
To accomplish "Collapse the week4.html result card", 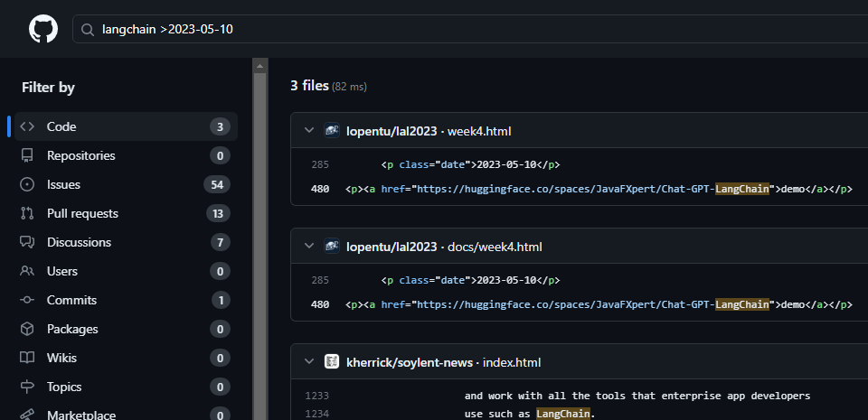I will (309, 131).
